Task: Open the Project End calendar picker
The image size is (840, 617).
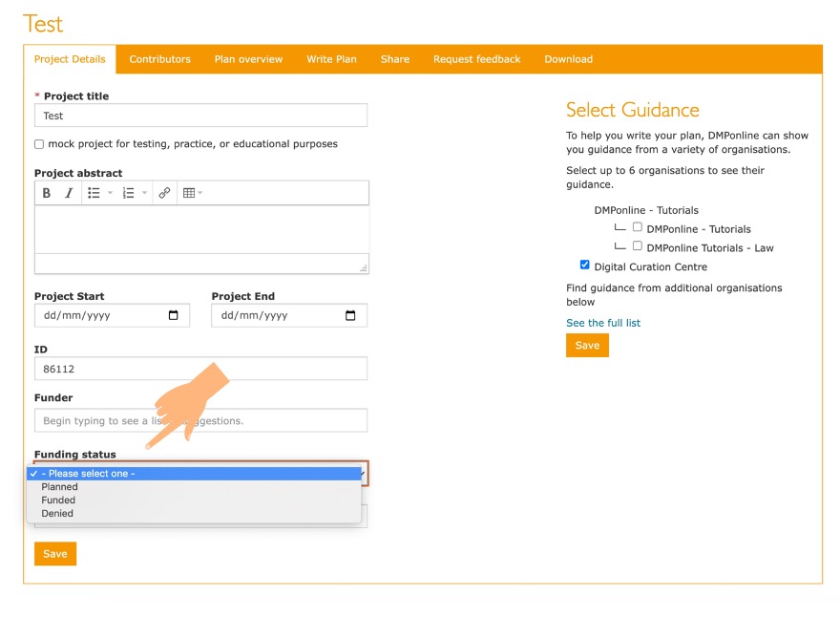Action: tap(350, 316)
